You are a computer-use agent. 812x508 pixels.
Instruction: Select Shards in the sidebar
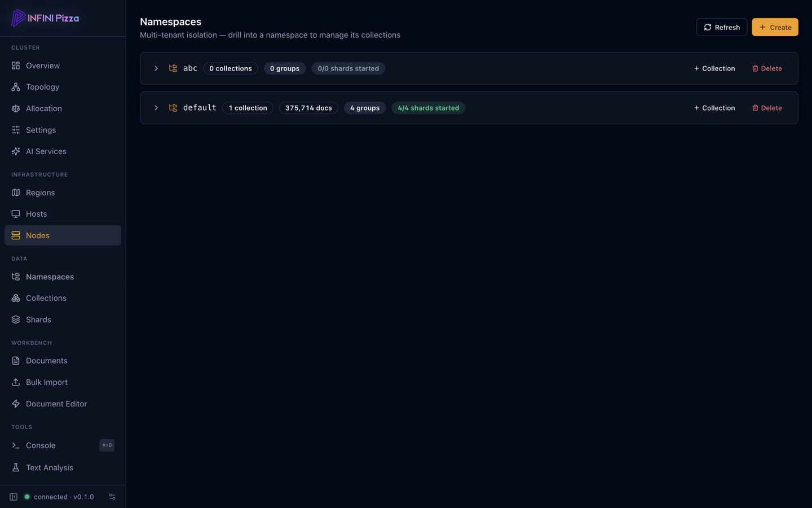point(63,319)
